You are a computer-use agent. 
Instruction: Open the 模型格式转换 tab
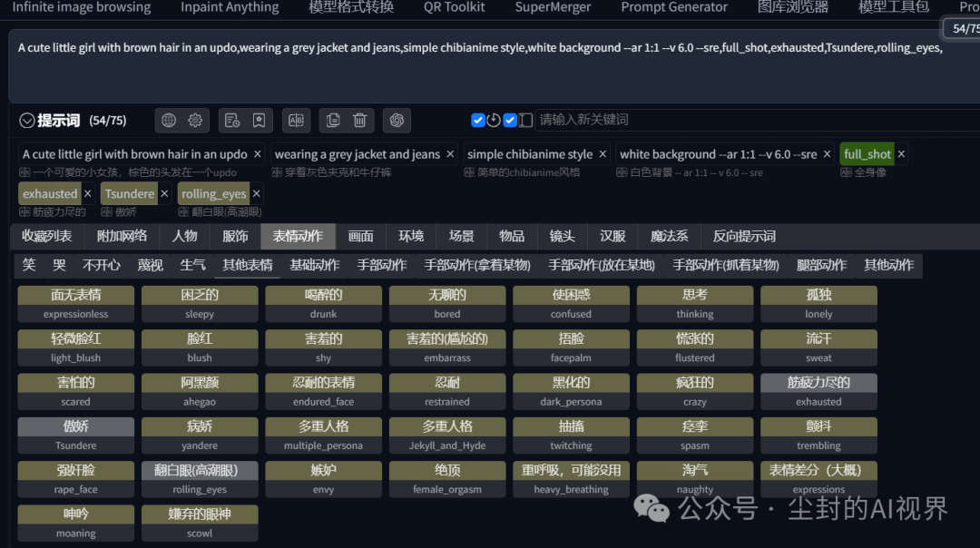[x=351, y=7]
